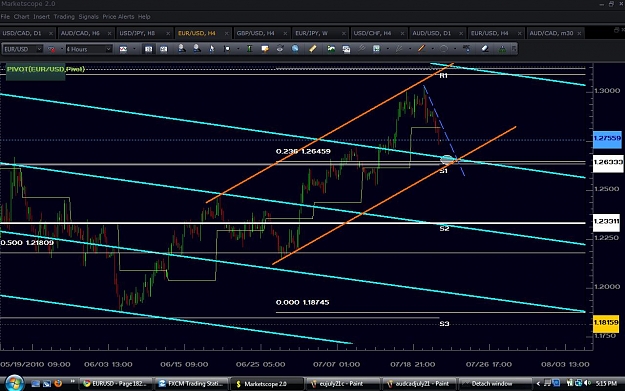Click the red chart-type icon beside symbol box
The width and height of the screenshot is (625, 391).
[51, 49]
